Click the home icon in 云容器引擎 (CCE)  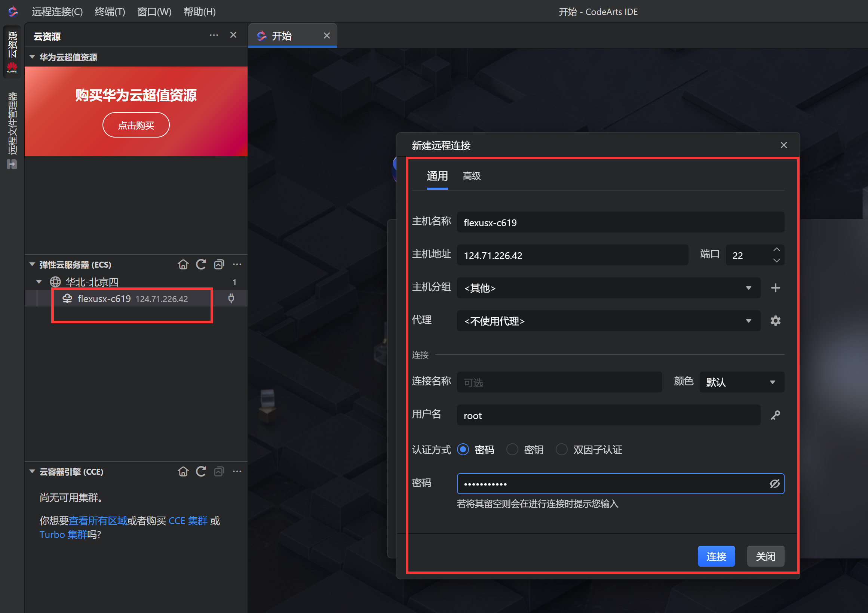(183, 472)
